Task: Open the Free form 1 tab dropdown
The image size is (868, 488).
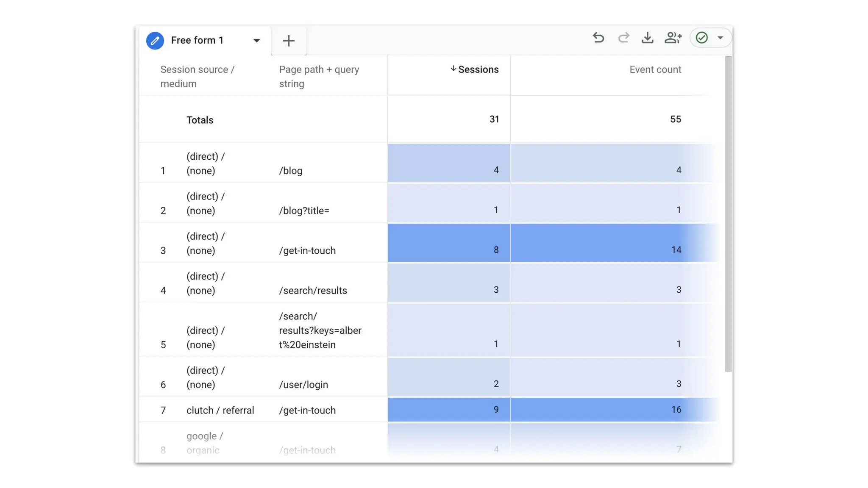Action: click(256, 41)
